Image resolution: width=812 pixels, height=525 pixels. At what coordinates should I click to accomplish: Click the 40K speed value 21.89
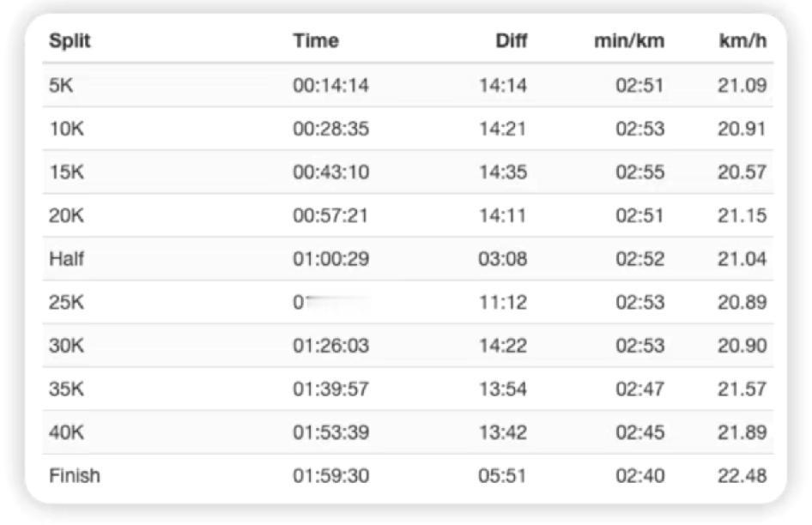click(x=742, y=432)
